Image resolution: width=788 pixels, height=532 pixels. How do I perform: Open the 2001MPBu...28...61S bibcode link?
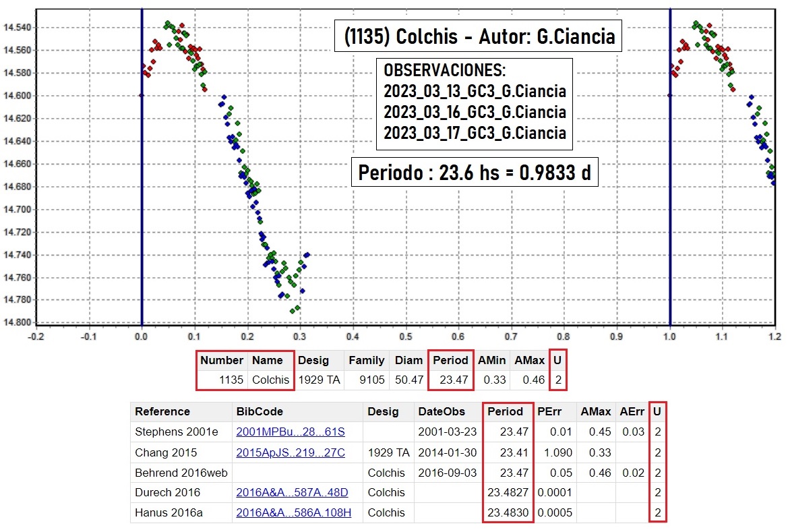point(291,432)
